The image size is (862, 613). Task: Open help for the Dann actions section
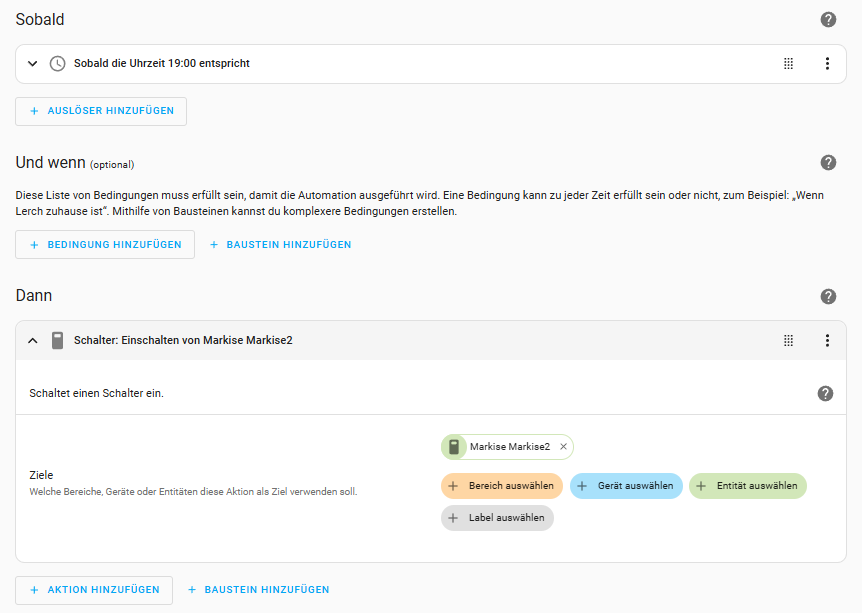tap(828, 296)
